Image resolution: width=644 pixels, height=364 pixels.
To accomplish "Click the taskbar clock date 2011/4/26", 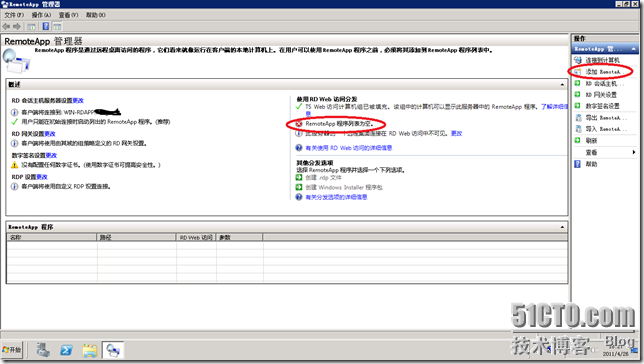I will (x=615, y=354).
